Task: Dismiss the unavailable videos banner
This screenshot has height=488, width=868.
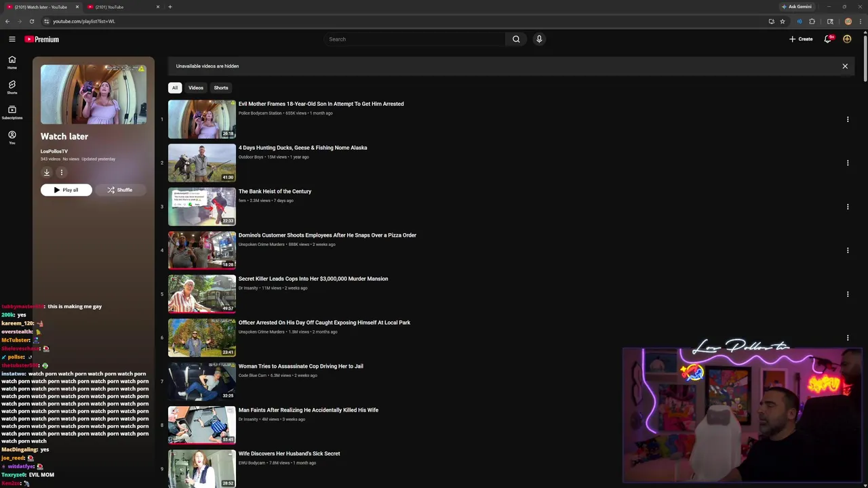Action: tap(845, 66)
